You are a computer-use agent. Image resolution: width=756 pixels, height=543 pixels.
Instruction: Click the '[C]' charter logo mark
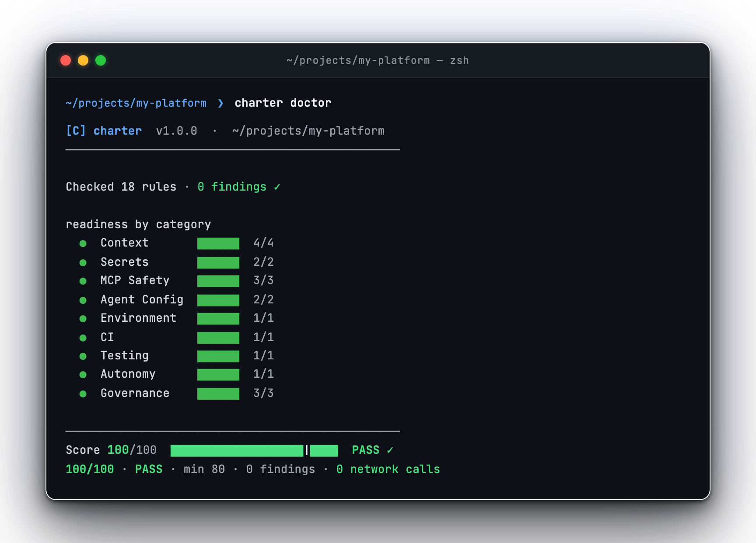click(x=76, y=131)
